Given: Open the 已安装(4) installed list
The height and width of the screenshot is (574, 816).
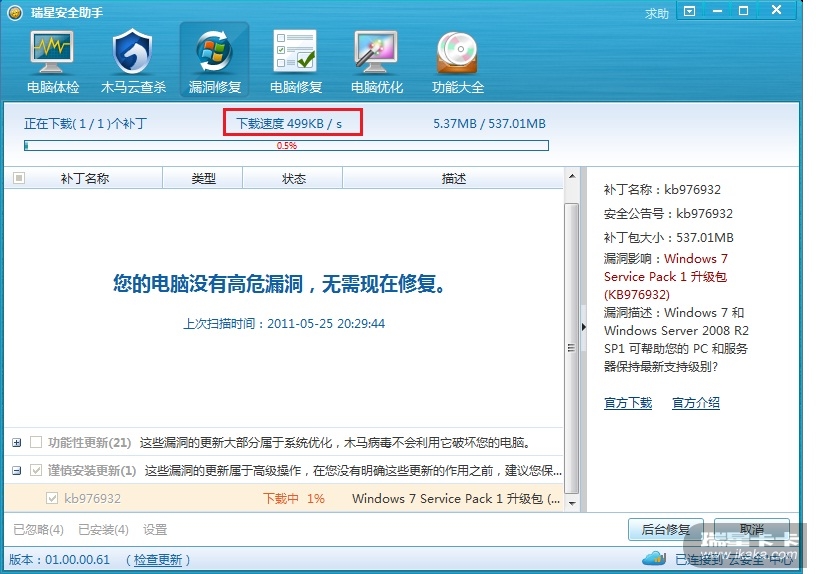Looking at the screenshot, I should coord(103,530).
